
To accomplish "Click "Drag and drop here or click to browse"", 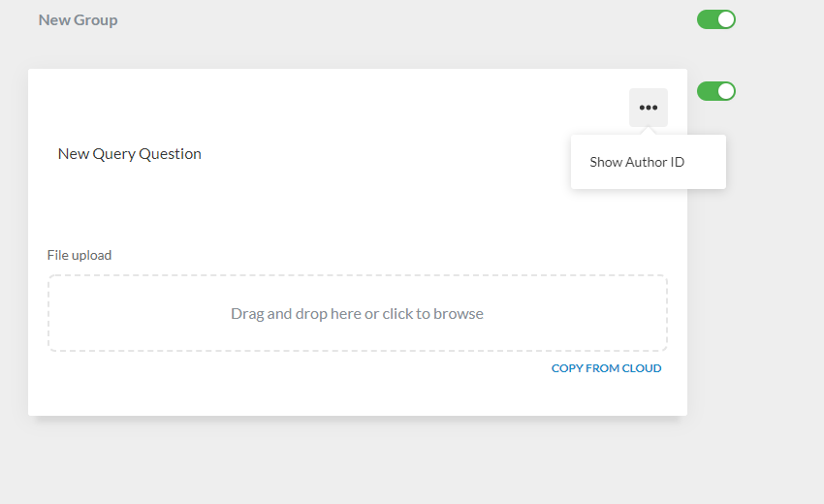I will tap(357, 314).
